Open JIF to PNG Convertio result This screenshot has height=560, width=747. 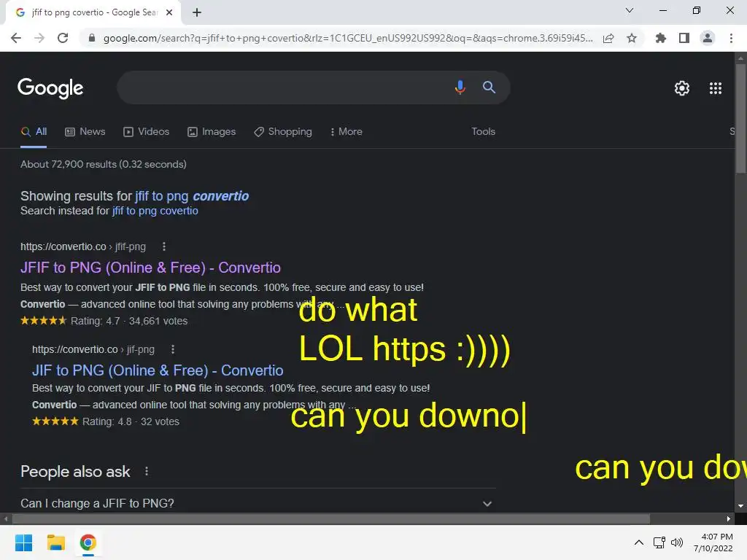pos(158,370)
